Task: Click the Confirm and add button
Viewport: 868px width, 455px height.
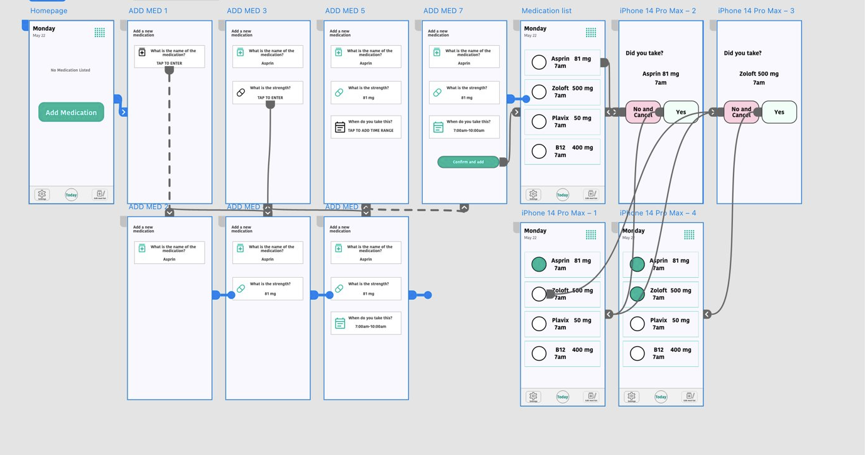Action: point(469,162)
